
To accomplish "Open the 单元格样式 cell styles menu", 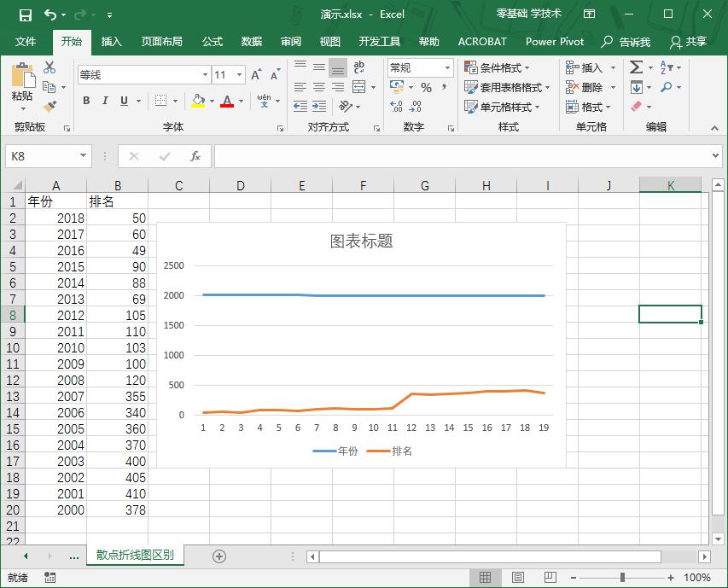I will tap(502, 108).
